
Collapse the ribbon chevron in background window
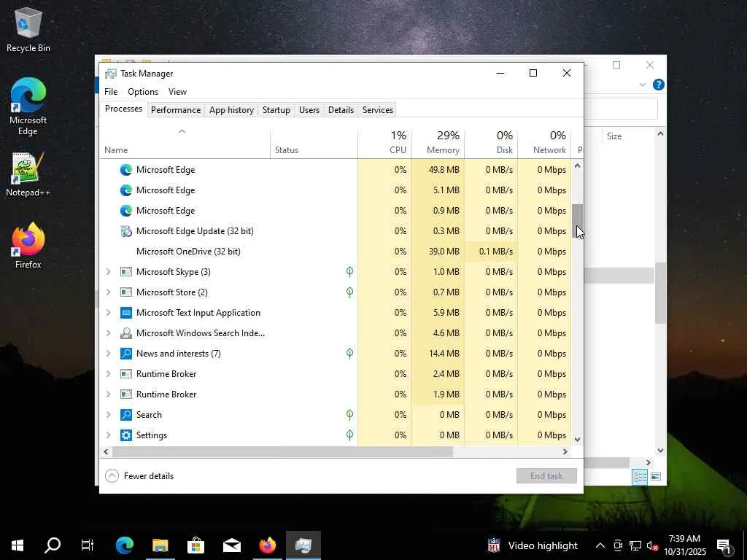(642, 85)
